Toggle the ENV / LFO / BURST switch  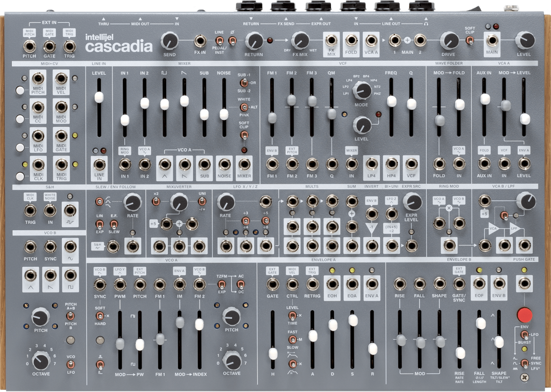524,334
